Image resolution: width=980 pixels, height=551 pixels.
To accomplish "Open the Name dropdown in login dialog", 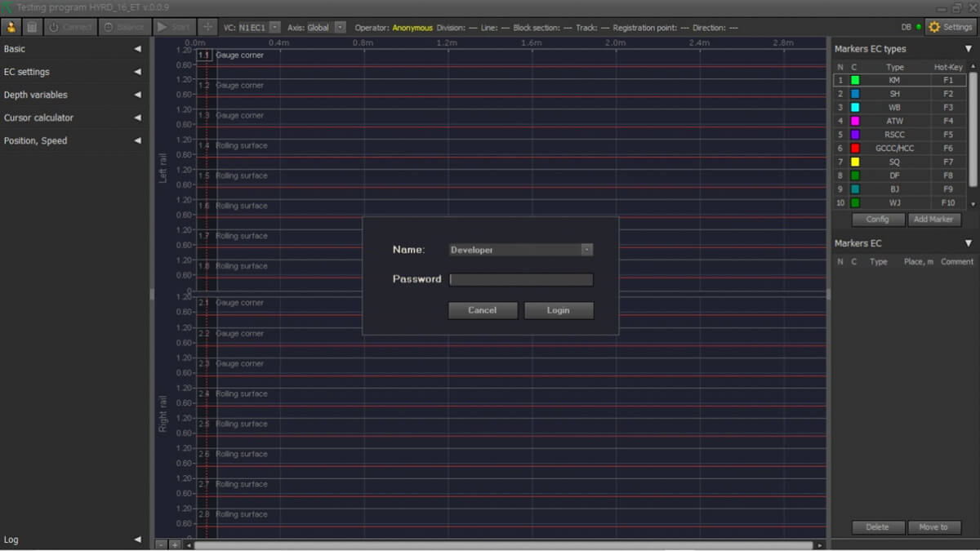I will tap(586, 250).
